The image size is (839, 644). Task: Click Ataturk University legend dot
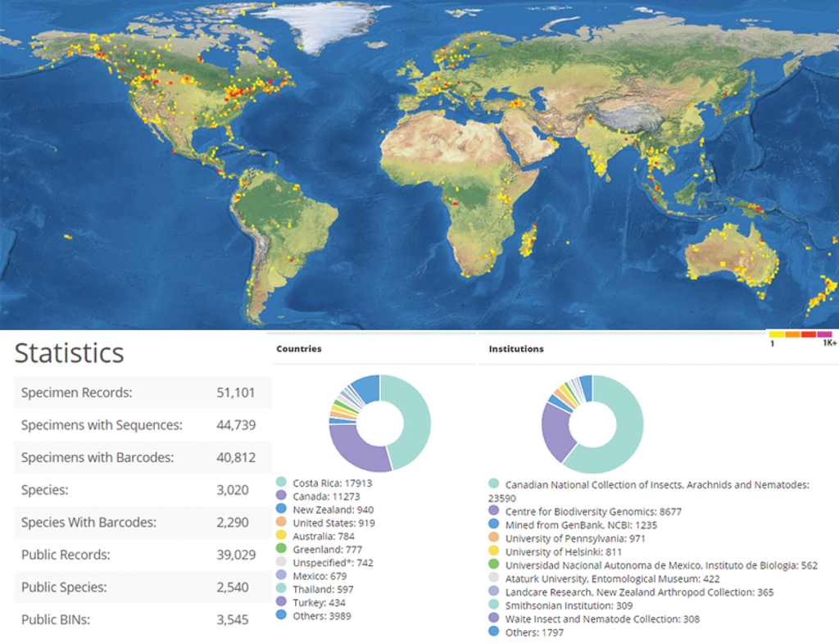[x=494, y=578]
